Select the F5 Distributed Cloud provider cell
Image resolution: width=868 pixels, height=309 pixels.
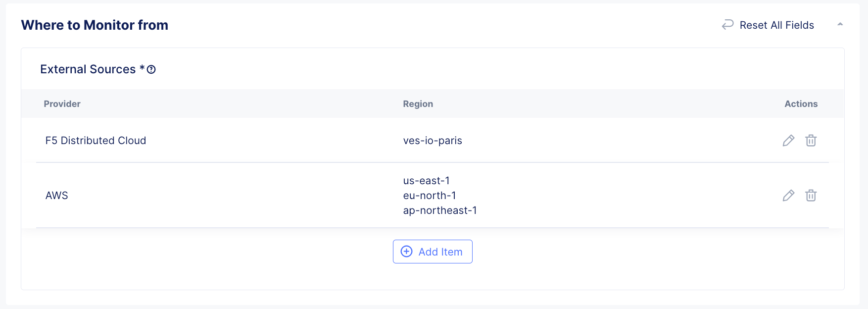pos(96,141)
